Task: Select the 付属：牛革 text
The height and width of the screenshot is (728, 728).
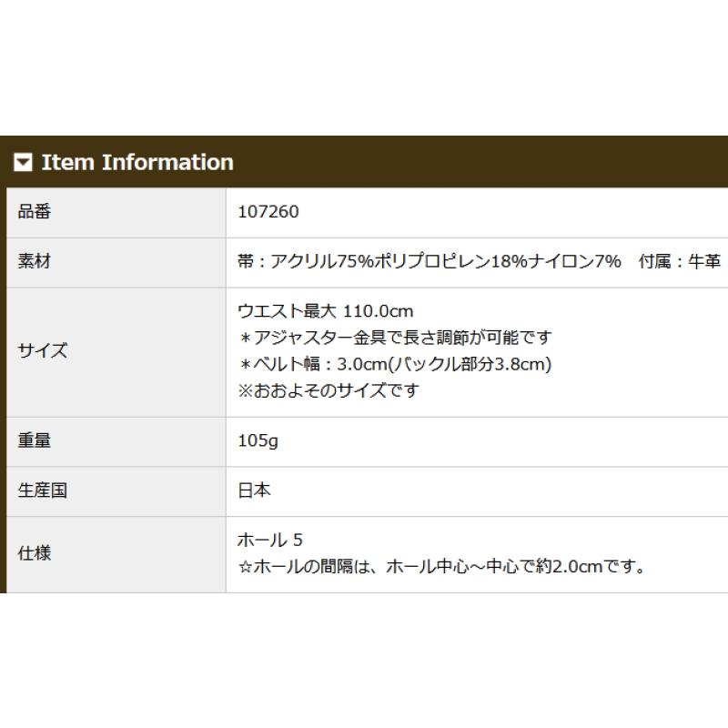Action: coord(679,261)
